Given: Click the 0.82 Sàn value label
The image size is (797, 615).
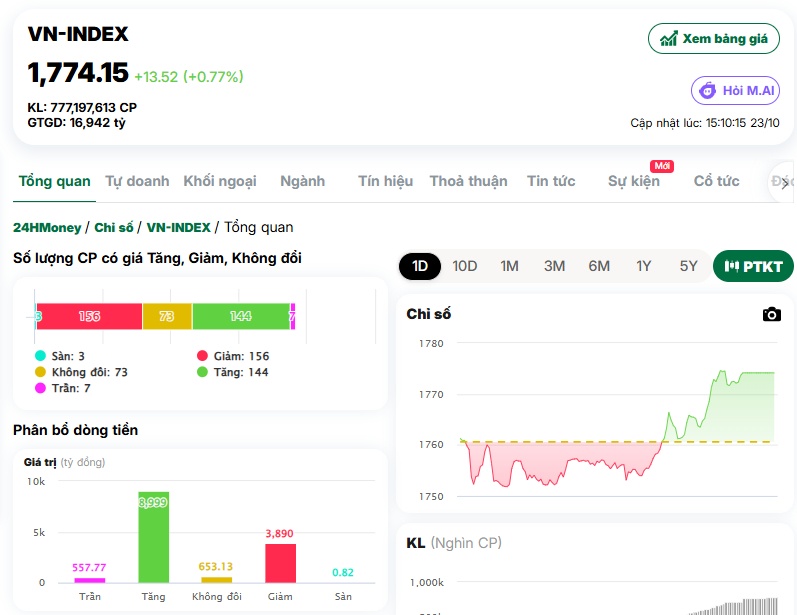Looking at the screenshot, I should [x=343, y=572].
